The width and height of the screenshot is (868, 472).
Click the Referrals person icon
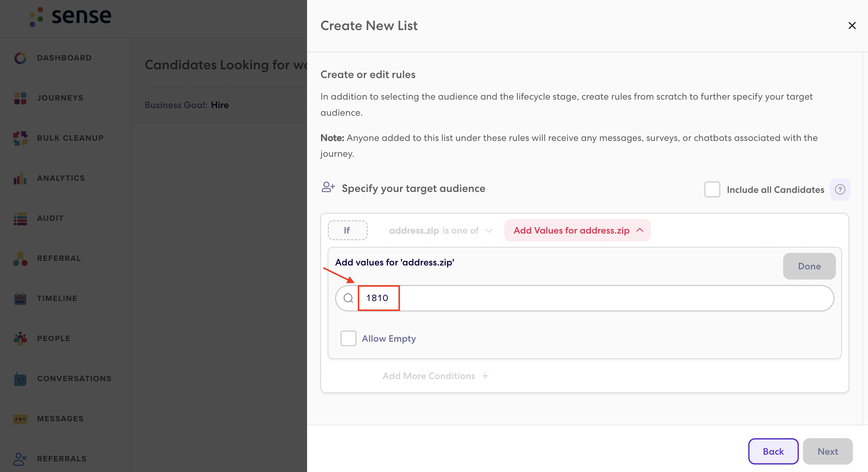(20, 459)
